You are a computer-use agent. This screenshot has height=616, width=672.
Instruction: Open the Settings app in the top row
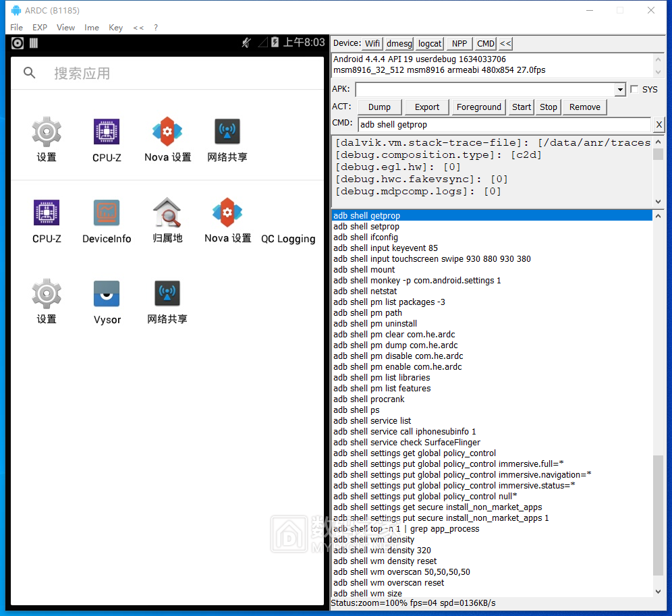(x=47, y=139)
